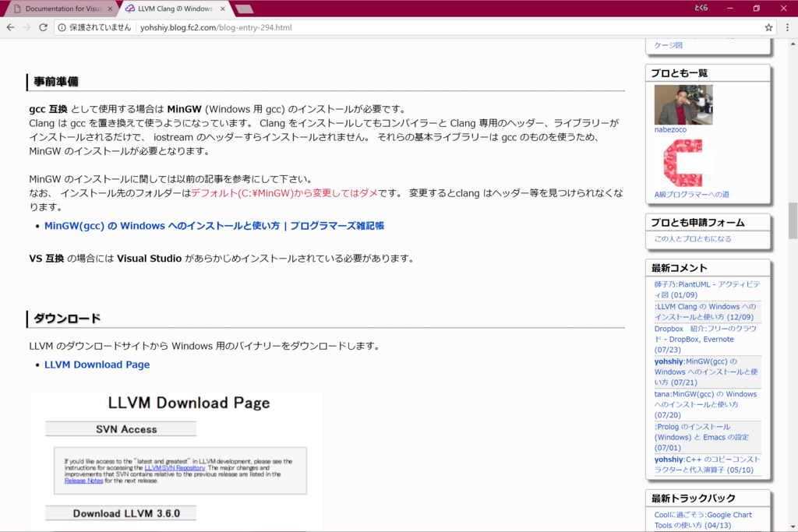The height and width of the screenshot is (532, 798).
Task: Restore down the Chrome window
Action: (756, 8)
